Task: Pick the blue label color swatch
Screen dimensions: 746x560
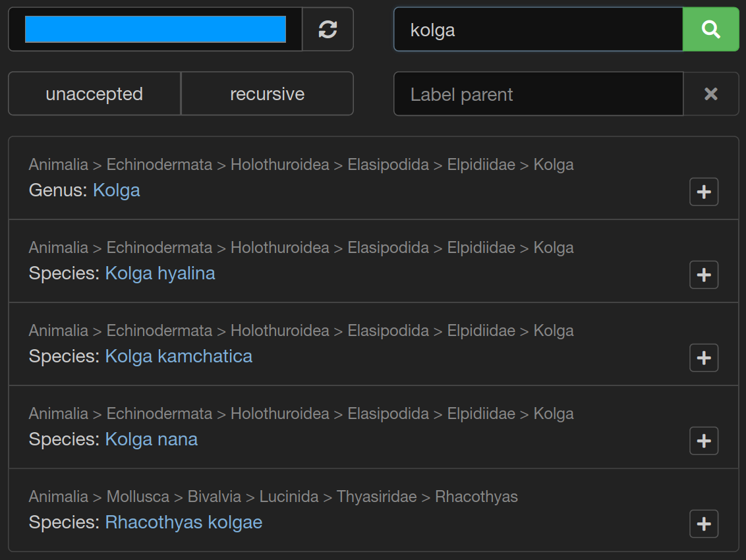Action: pyautogui.click(x=156, y=29)
